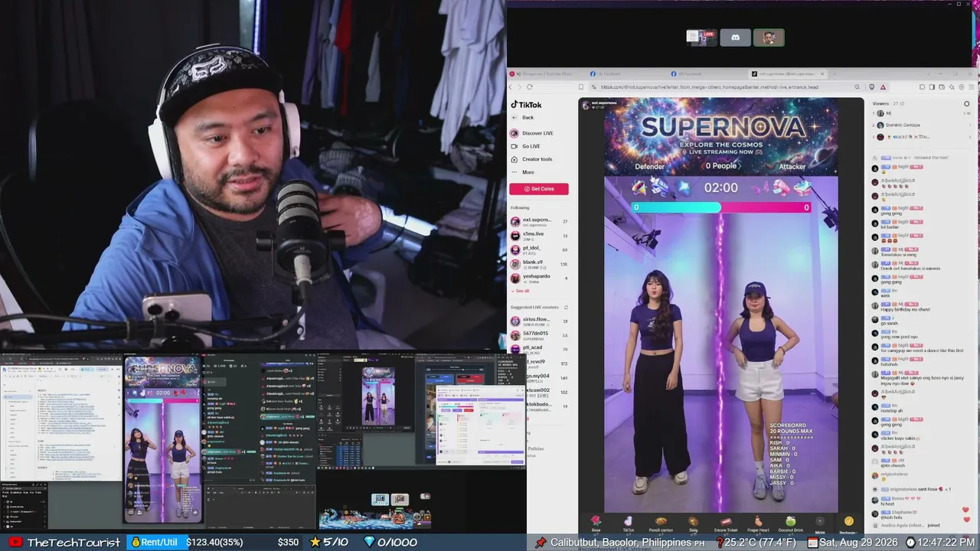The image size is (980, 551).
Task: Click the TikTok logo in the sidebar
Action: (526, 105)
